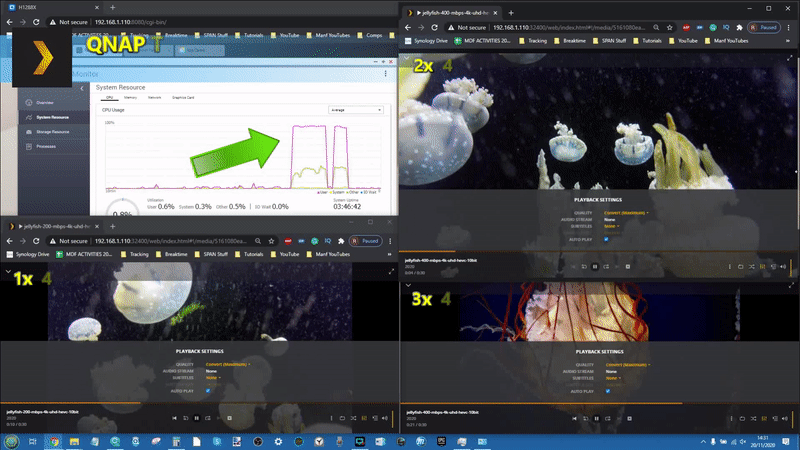Viewport: 800px width, 450px height.
Task: Switch to the Network tab in System Resource
Action: pos(154,97)
